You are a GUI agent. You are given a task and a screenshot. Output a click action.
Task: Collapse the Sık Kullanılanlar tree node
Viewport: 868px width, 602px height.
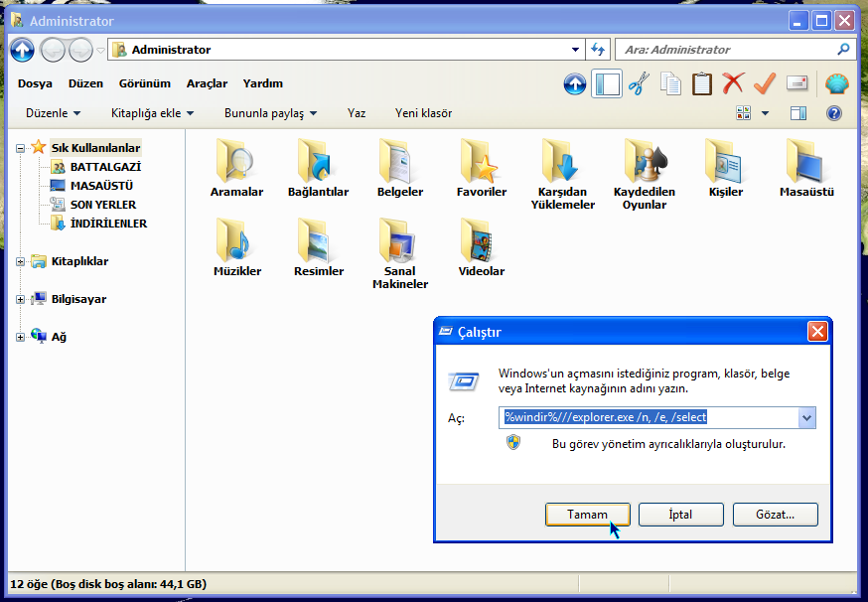[21, 148]
